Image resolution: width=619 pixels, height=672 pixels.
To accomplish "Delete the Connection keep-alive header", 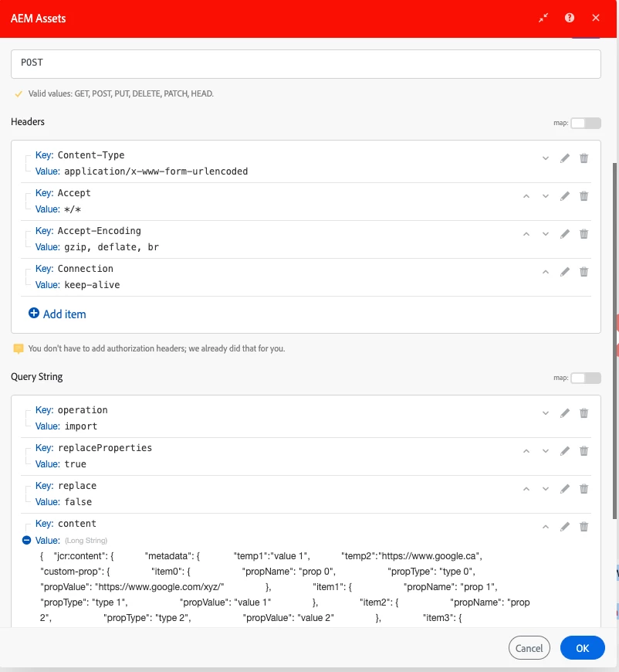I will [x=583, y=272].
